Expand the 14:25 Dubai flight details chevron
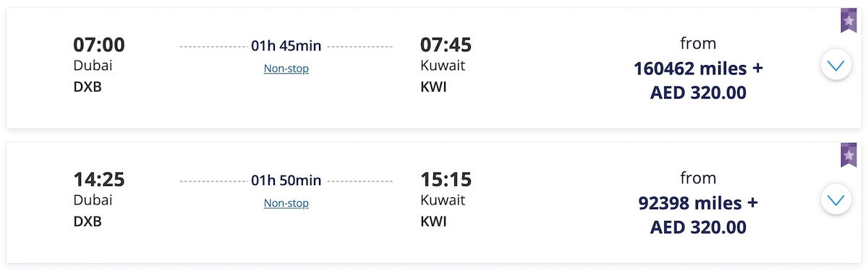This screenshot has width=868, height=271. [836, 199]
